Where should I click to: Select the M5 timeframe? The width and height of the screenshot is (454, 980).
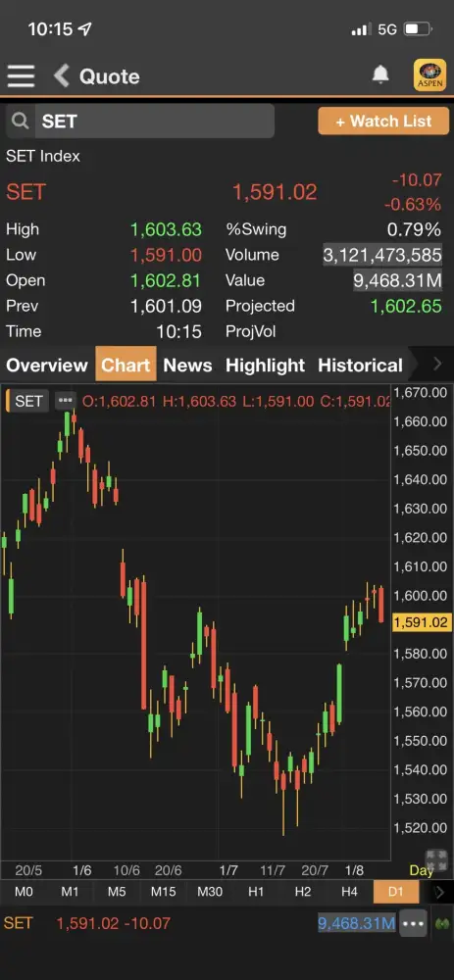117,892
